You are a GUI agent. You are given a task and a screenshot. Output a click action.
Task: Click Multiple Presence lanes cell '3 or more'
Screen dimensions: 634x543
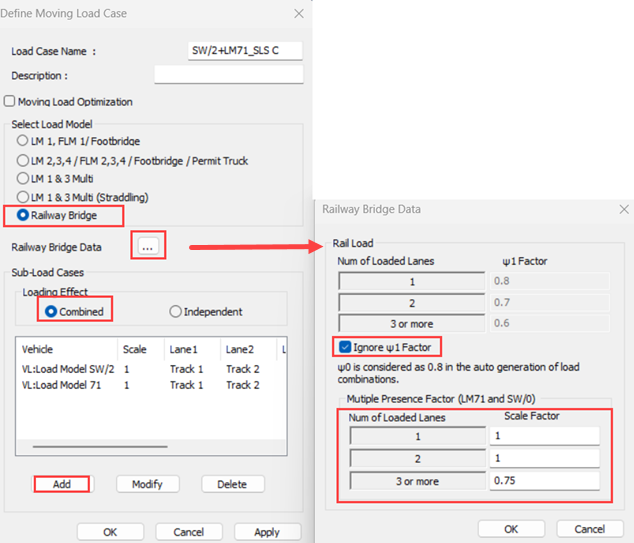click(418, 481)
